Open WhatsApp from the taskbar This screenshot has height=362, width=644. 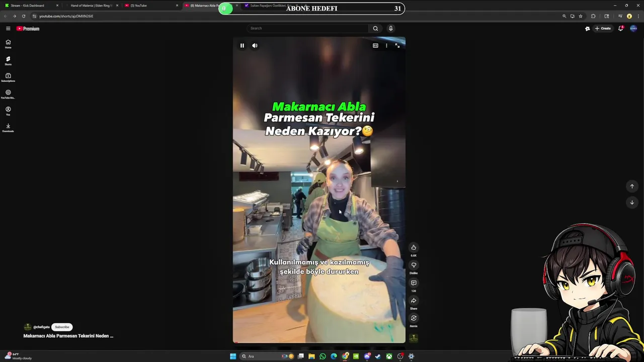click(x=323, y=356)
